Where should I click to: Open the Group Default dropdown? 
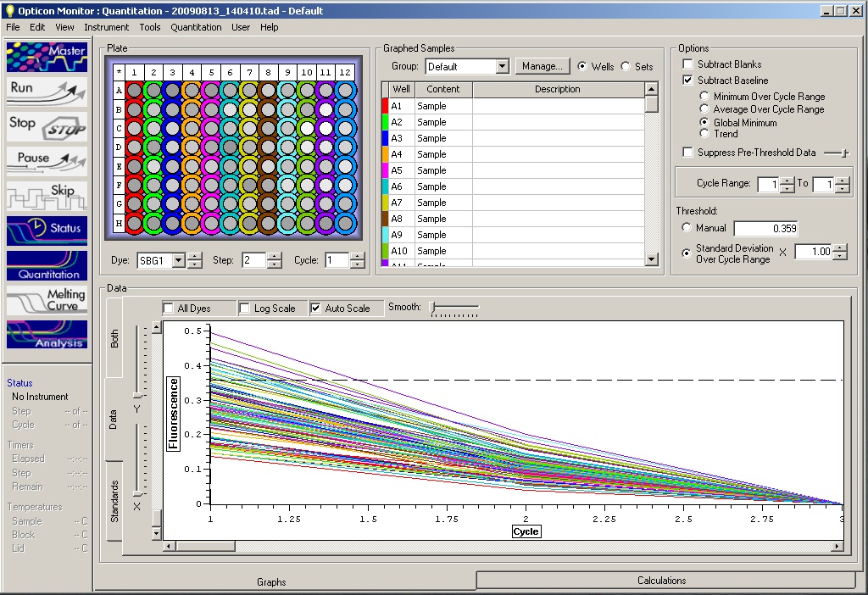pyautogui.click(x=502, y=66)
